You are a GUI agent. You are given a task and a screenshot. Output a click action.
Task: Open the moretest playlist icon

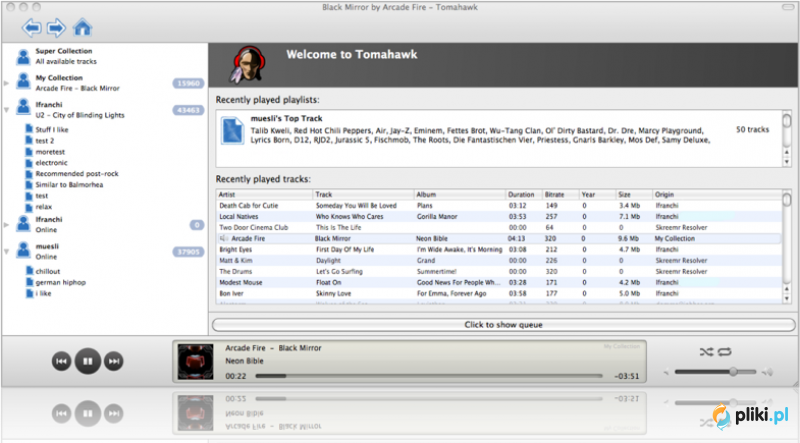click(x=30, y=152)
